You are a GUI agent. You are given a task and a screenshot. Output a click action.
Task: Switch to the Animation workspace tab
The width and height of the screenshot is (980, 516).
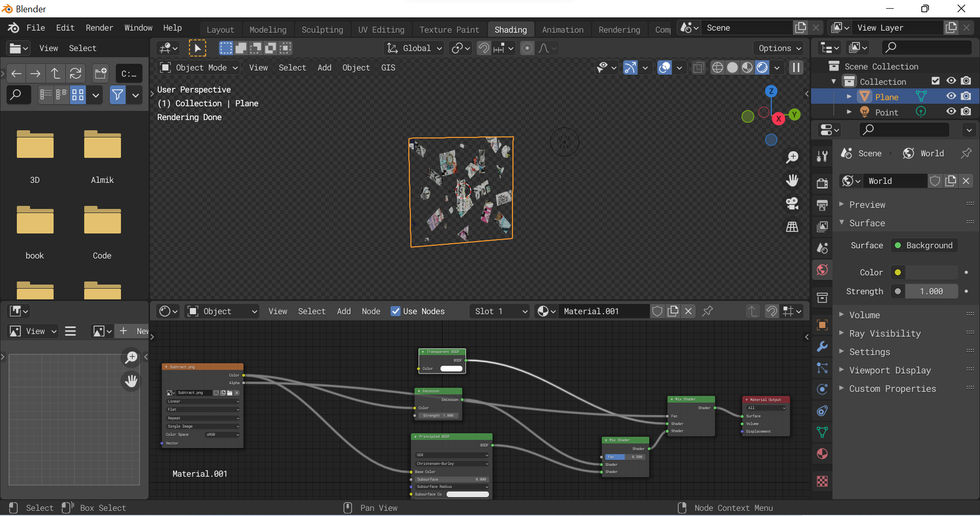[562, 30]
